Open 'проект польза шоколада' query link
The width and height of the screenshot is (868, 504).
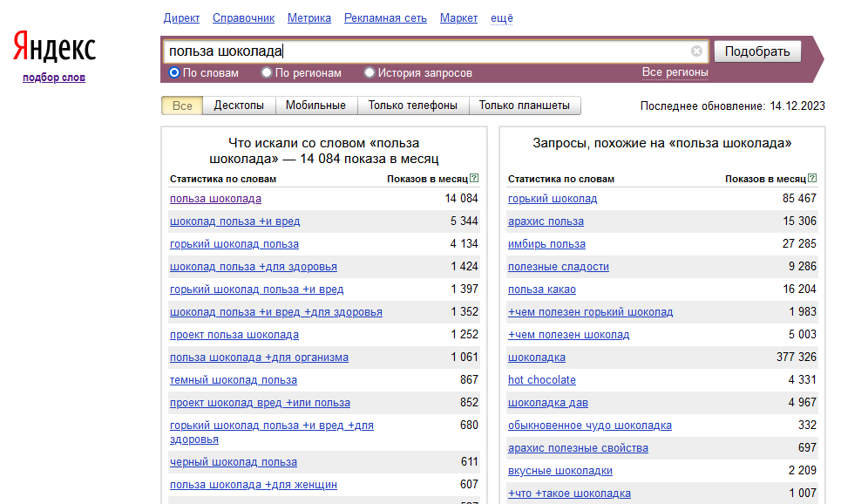[x=234, y=335]
